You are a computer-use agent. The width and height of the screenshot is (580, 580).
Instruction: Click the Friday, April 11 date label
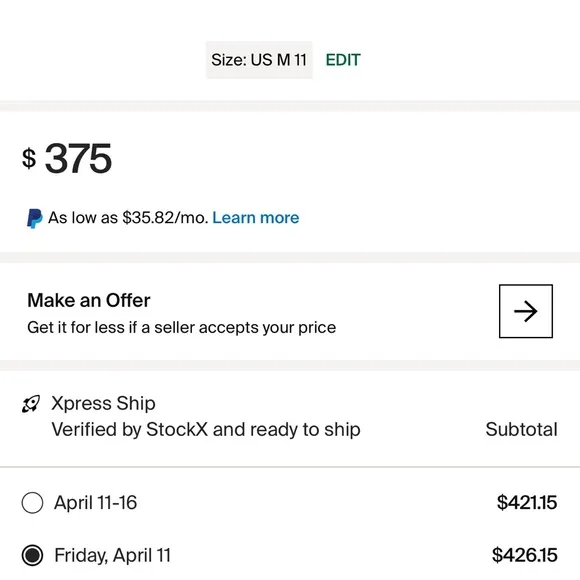(112, 556)
